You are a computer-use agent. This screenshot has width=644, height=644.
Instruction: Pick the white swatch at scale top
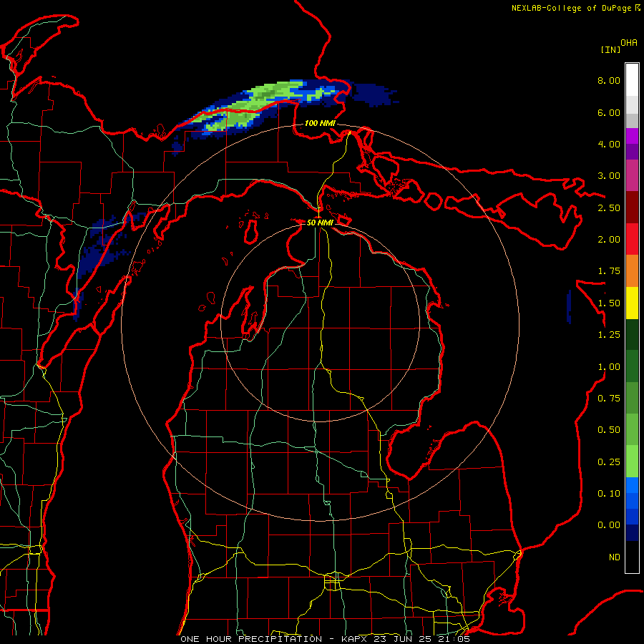pos(632,79)
